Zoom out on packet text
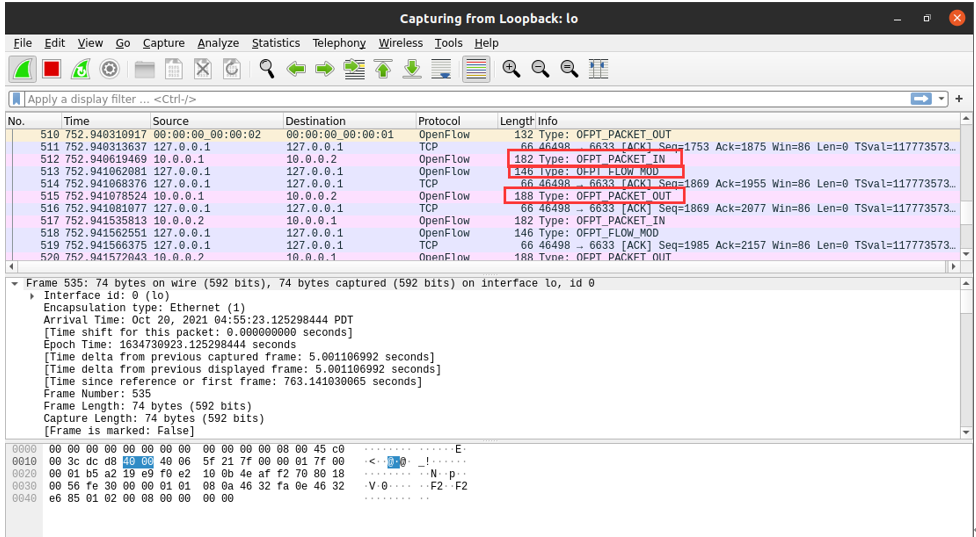 pos(540,69)
